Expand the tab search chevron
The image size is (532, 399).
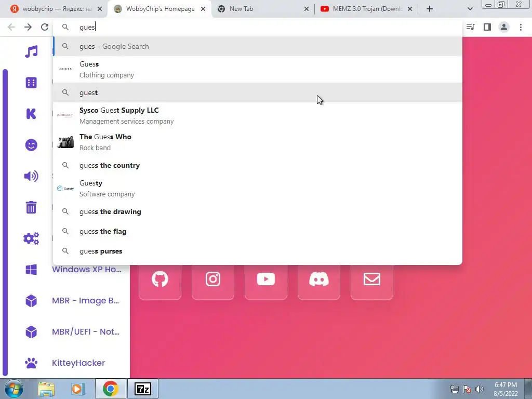470,9
